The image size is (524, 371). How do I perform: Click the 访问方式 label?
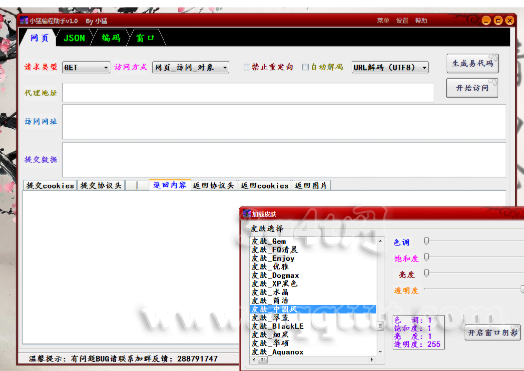coord(130,67)
